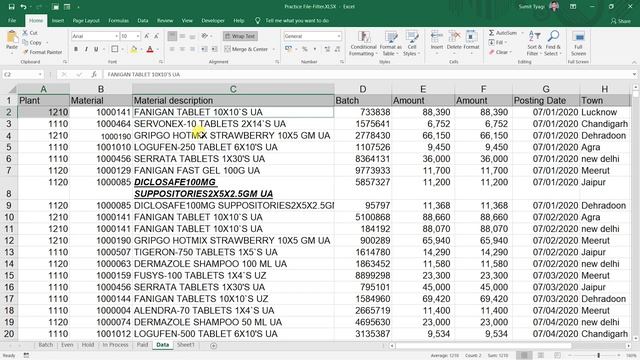This screenshot has height=360, width=640.
Task: Switch to the Formulas tab
Action: click(x=118, y=20)
